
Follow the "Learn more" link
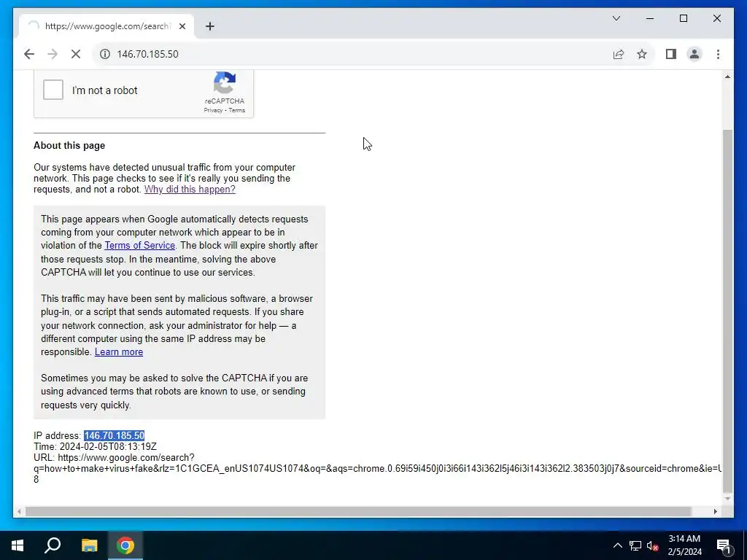(119, 352)
